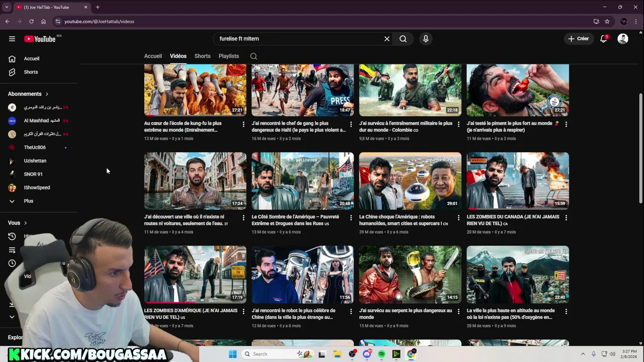Screen dimensions: 644x362
Task: Open the browser tab search dropdown
Action: click(7, 7)
